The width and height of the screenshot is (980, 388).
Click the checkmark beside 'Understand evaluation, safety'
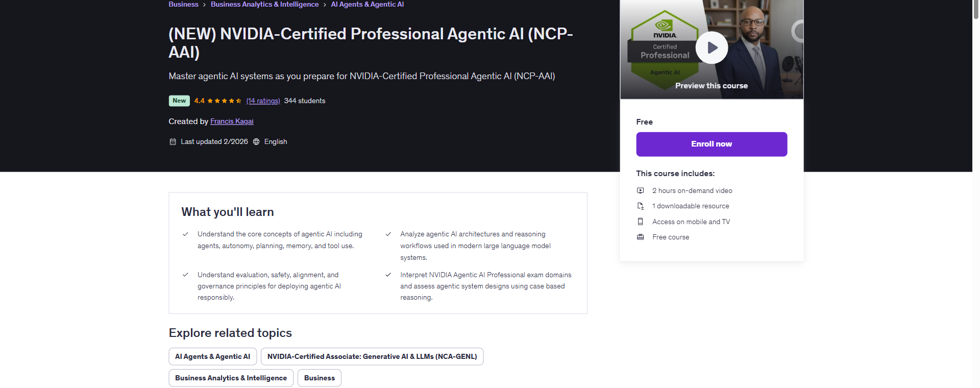pyautogui.click(x=185, y=275)
